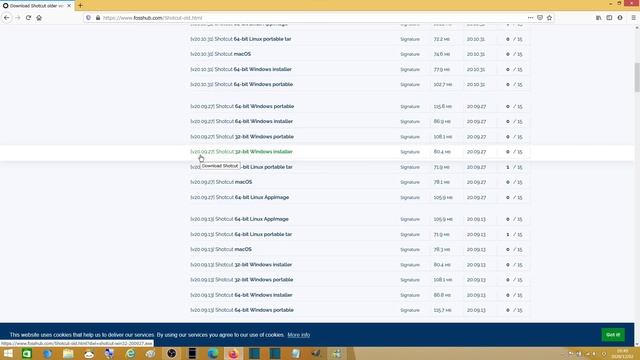Screen dimensions: 640x360
Task: Switch to OBS Studio in the taskbar
Action: [171, 353]
